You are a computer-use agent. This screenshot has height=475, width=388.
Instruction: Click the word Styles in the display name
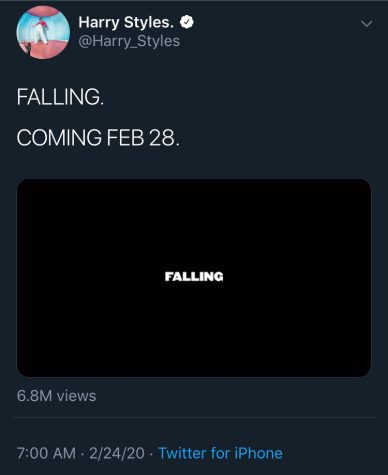click(x=149, y=23)
